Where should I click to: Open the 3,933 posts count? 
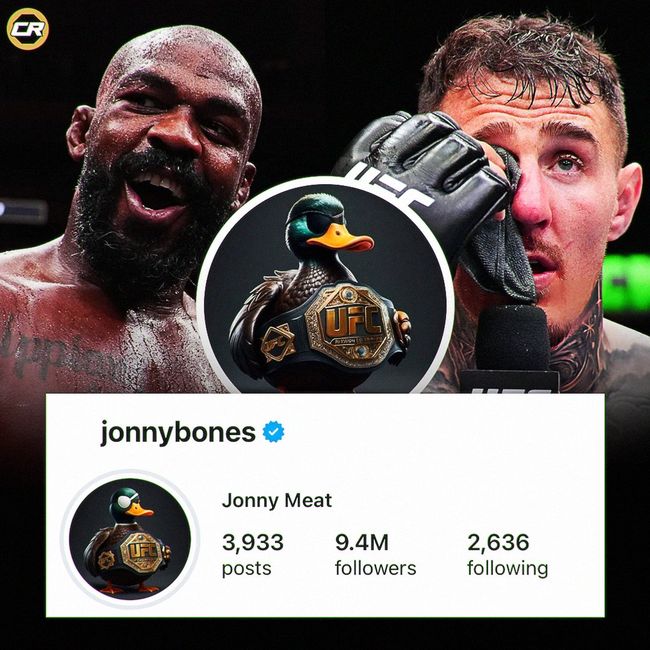253,554
